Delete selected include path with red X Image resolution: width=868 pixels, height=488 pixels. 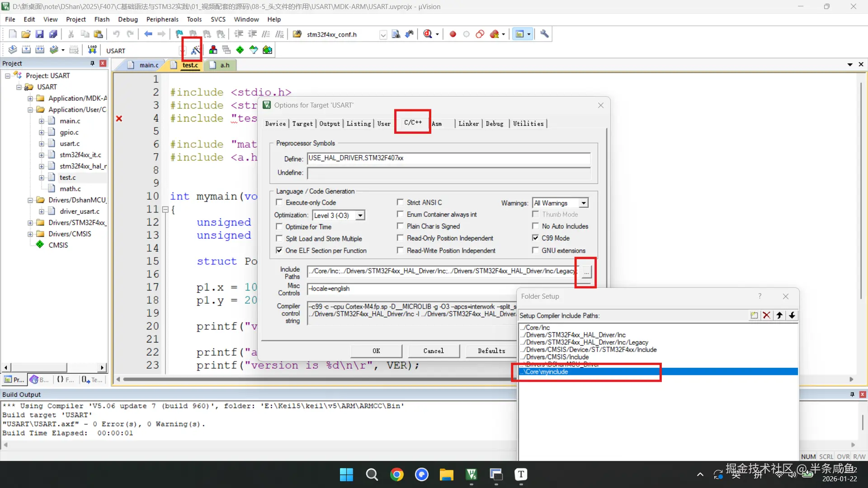click(x=766, y=315)
